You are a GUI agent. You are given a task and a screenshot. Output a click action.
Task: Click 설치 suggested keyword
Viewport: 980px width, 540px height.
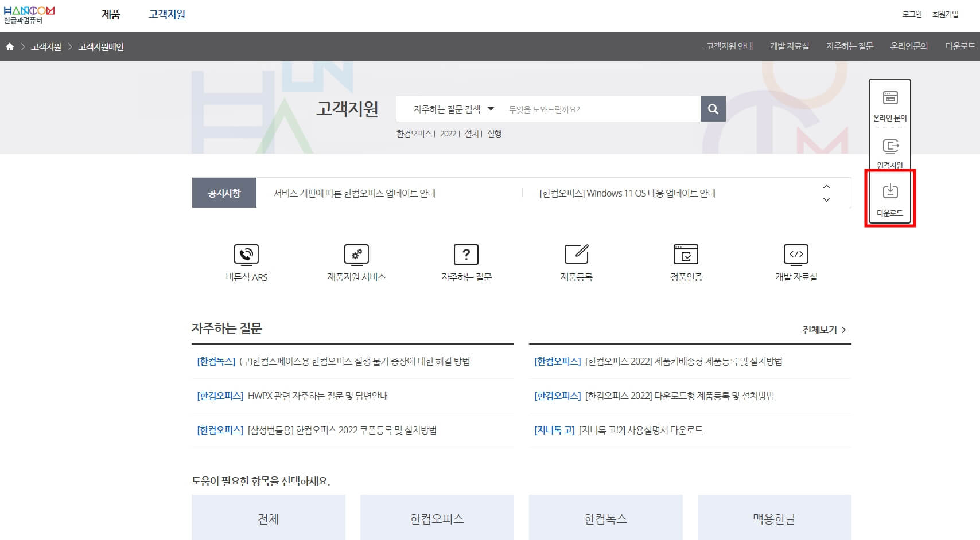click(x=472, y=134)
